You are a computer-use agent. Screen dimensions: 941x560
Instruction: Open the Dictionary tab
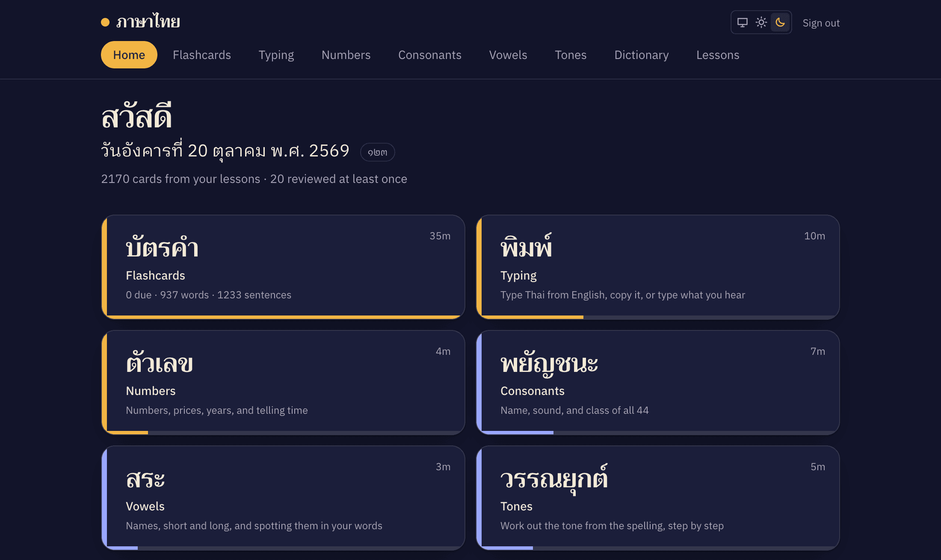point(642,55)
